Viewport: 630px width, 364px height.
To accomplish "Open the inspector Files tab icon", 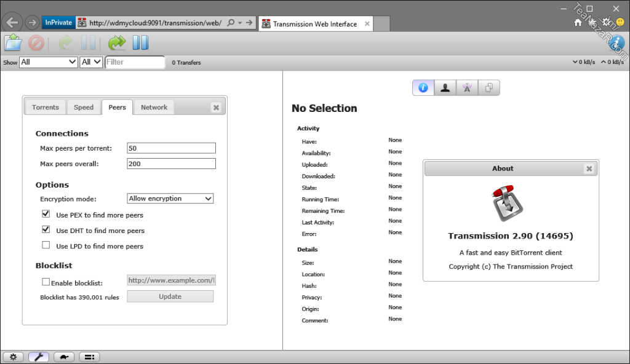I will 489,87.
